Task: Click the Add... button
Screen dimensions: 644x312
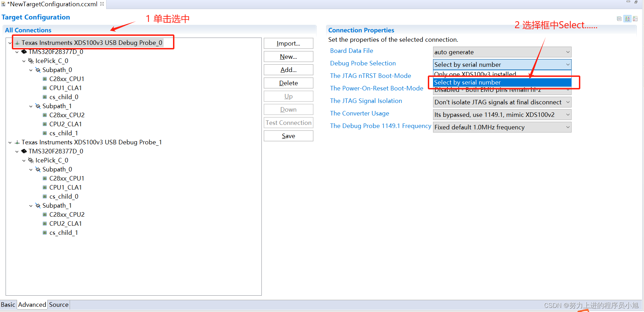Action: point(289,70)
